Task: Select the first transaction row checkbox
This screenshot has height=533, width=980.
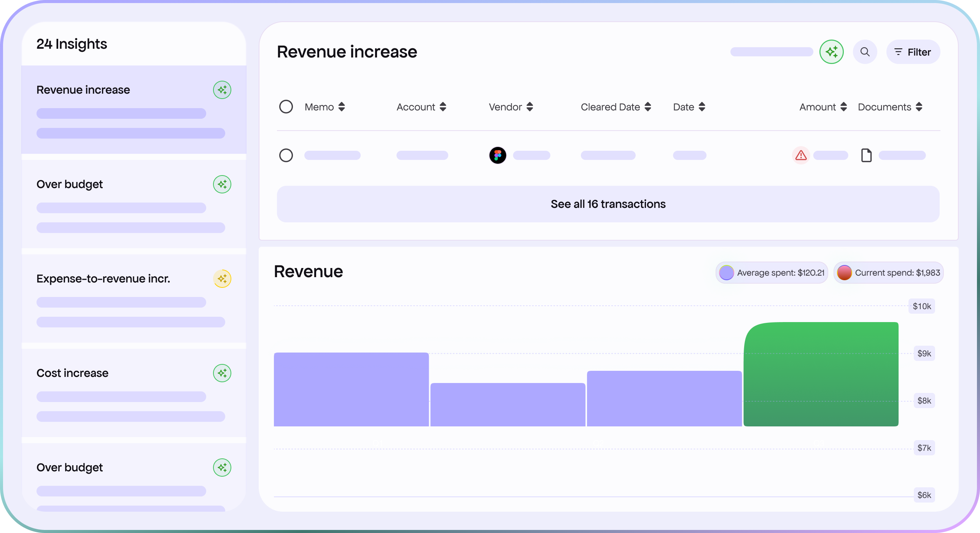Action: point(286,155)
